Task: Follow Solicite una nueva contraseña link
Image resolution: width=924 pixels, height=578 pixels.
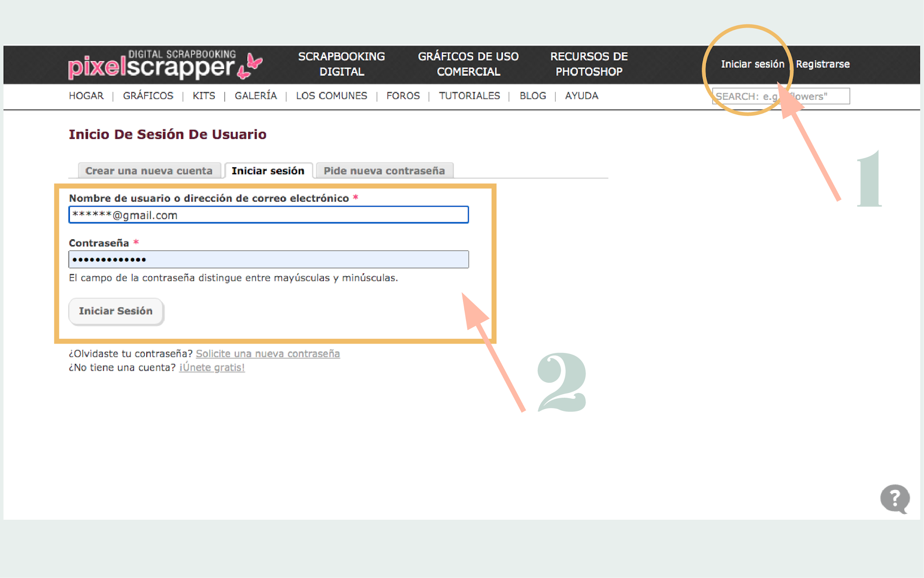Action: (268, 354)
